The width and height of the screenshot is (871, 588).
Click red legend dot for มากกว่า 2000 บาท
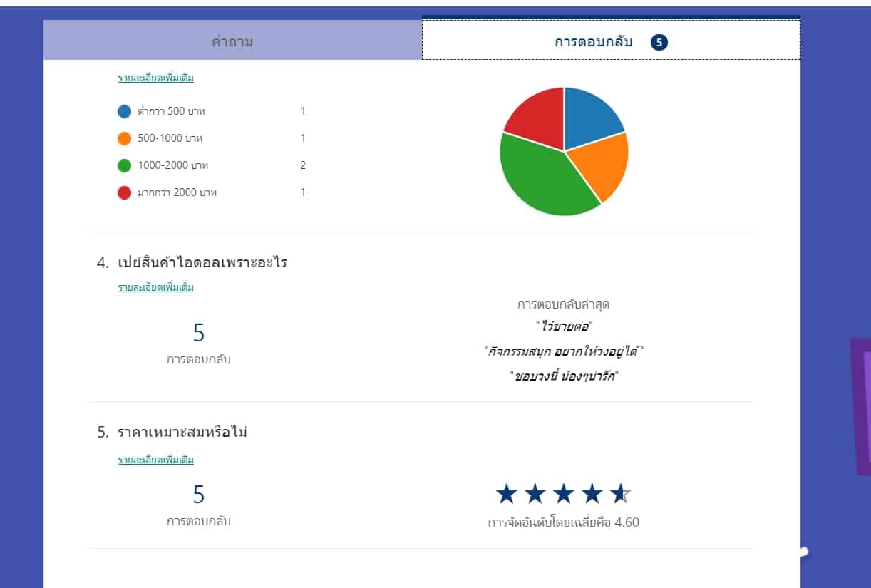pyautogui.click(x=125, y=192)
